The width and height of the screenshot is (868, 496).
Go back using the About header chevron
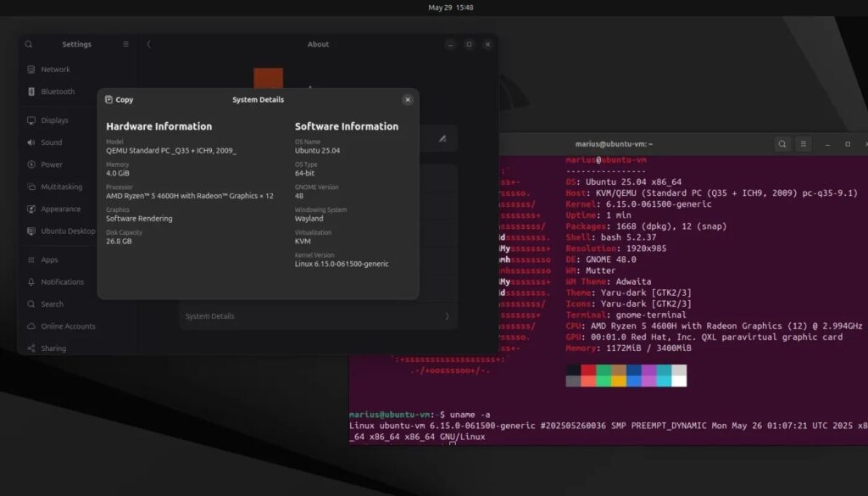(x=149, y=44)
